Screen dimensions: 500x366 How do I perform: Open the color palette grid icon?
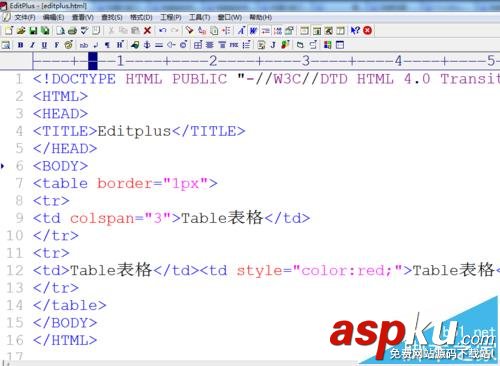(328, 45)
